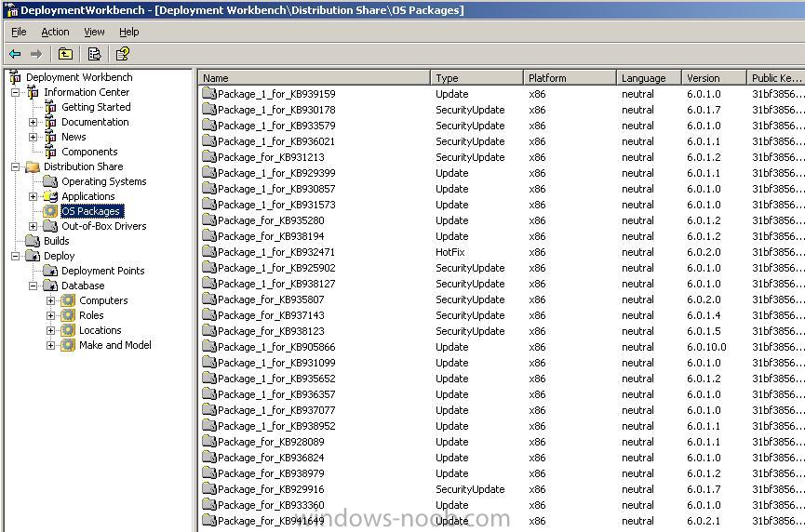Open the Help menu
The height and width of the screenshot is (532, 805).
click(128, 32)
